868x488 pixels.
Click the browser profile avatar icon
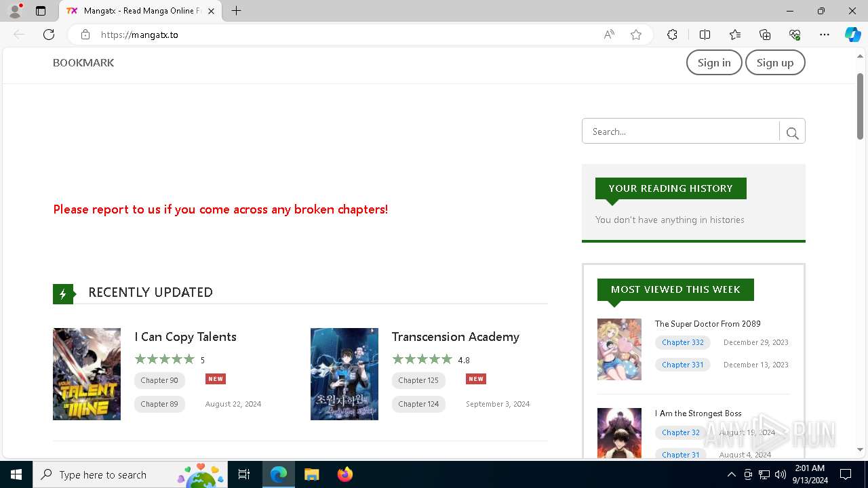15,11
